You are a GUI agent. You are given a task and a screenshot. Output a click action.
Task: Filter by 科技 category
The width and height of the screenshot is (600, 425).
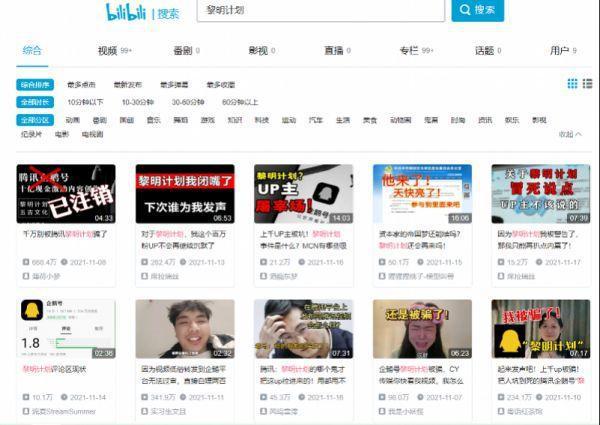click(262, 120)
